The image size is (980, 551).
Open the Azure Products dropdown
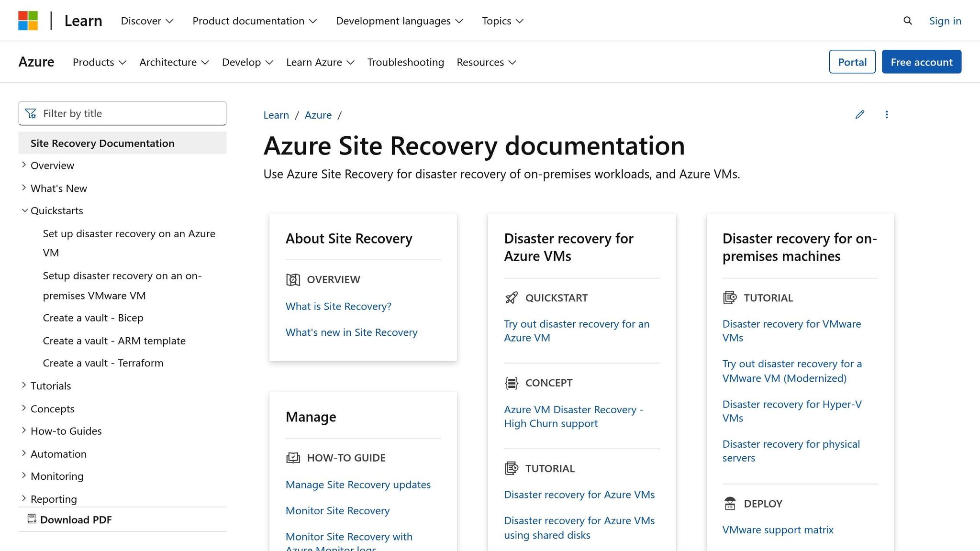point(100,62)
